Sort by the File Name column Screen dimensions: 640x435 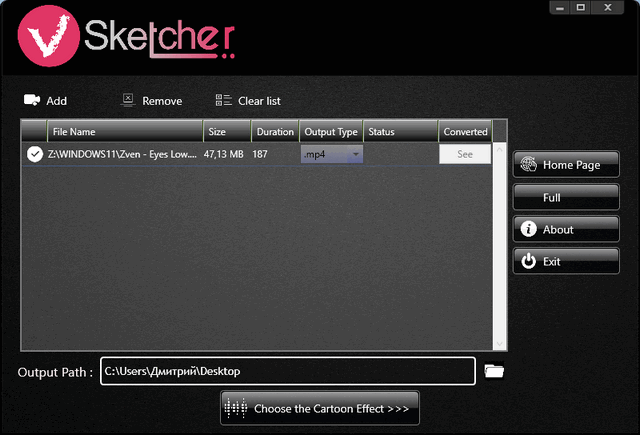coord(124,131)
